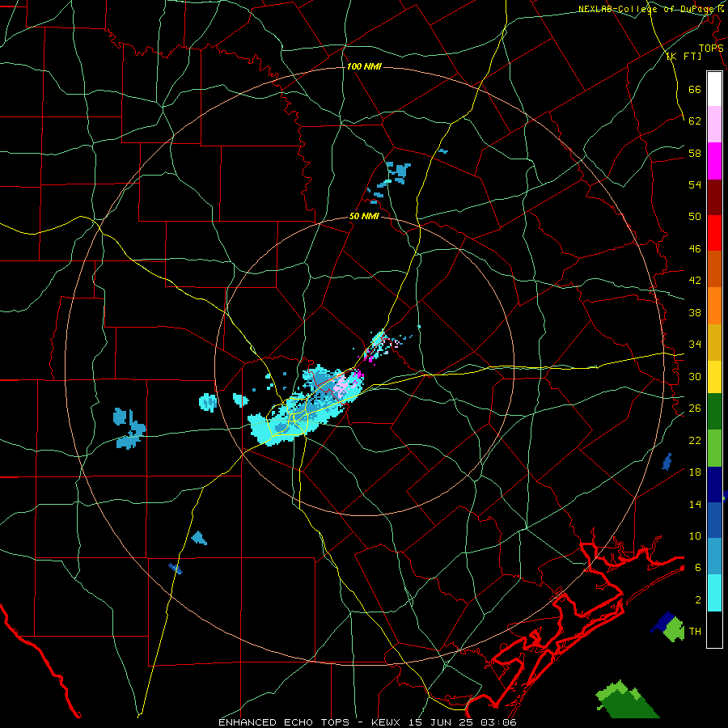Screen dimensions: 728x728
Task: Click the white swatch in the tops legend
Action: pos(714,89)
